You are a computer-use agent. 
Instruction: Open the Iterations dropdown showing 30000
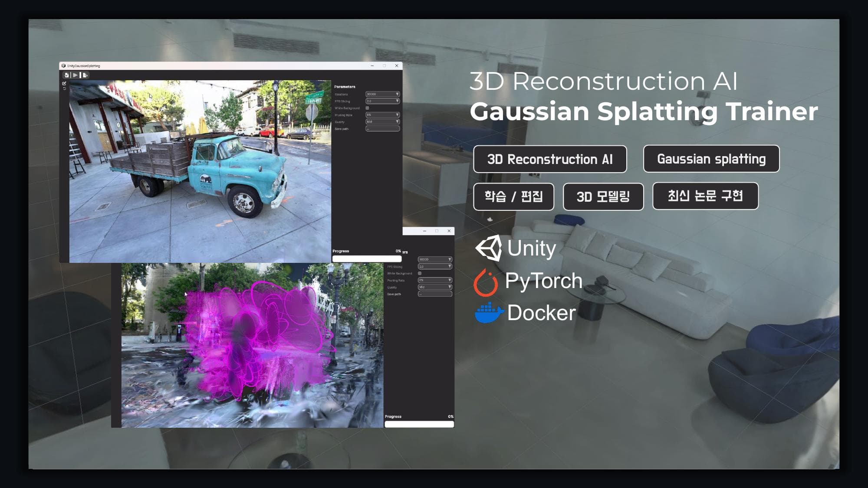[x=382, y=94]
